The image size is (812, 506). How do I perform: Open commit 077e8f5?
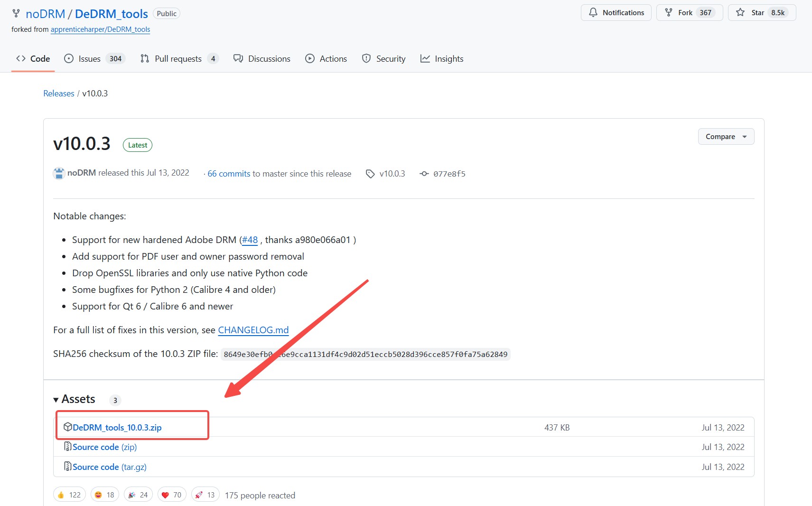coord(449,174)
